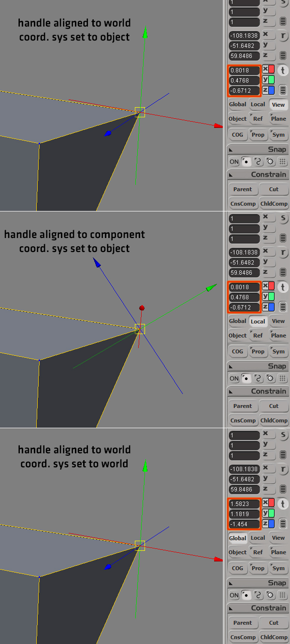Image resolution: width=290 pixels, height=644 pixels.
Task: Click red x swatch beside the 1.5823 field
Action: point(268,503)
